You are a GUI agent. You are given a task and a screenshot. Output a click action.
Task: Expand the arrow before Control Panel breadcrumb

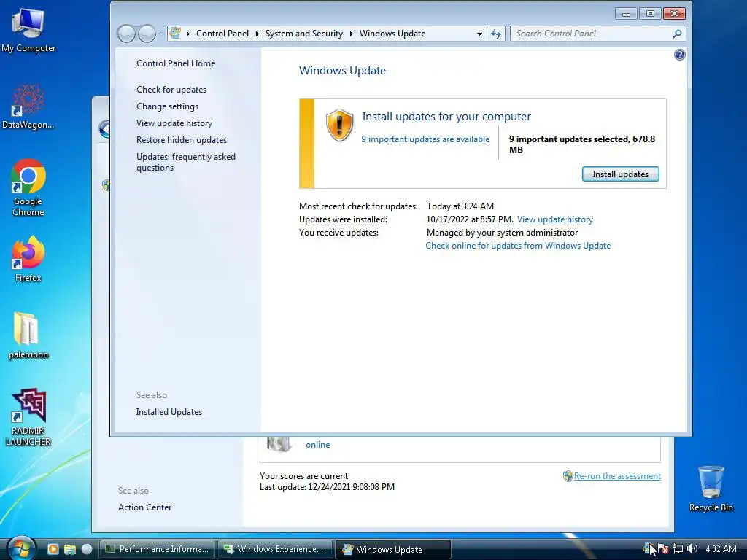coord(188,34)
